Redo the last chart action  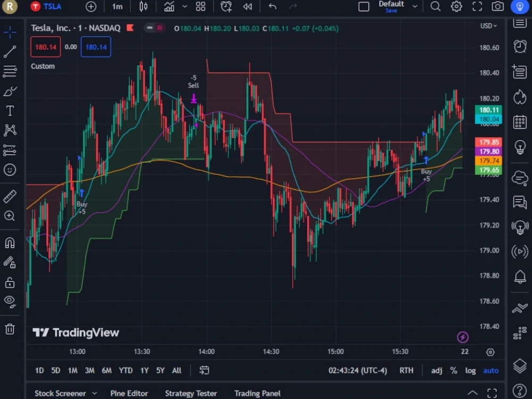coord(293,6)
